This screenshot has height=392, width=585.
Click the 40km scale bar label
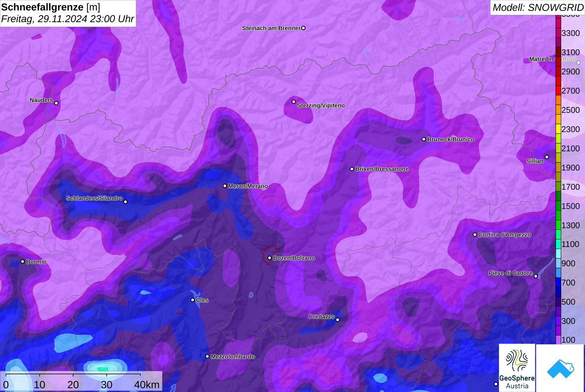coord(147,384)
